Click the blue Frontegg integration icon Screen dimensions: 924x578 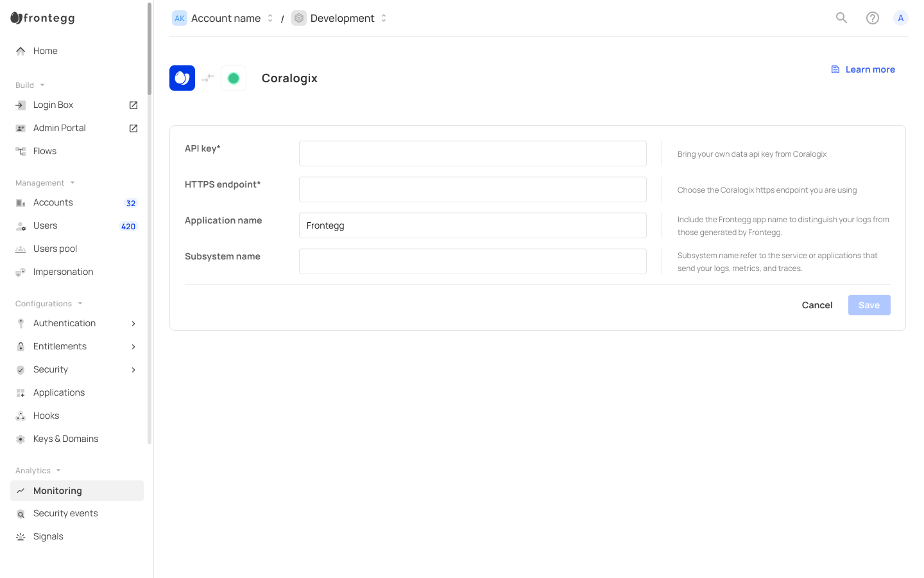pos(182,78)
